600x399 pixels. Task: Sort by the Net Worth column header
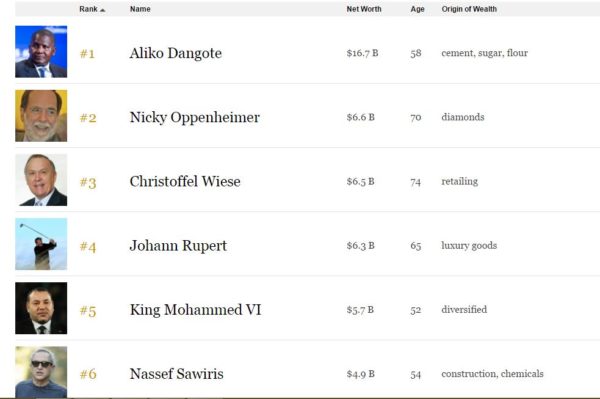coord(364,9)
